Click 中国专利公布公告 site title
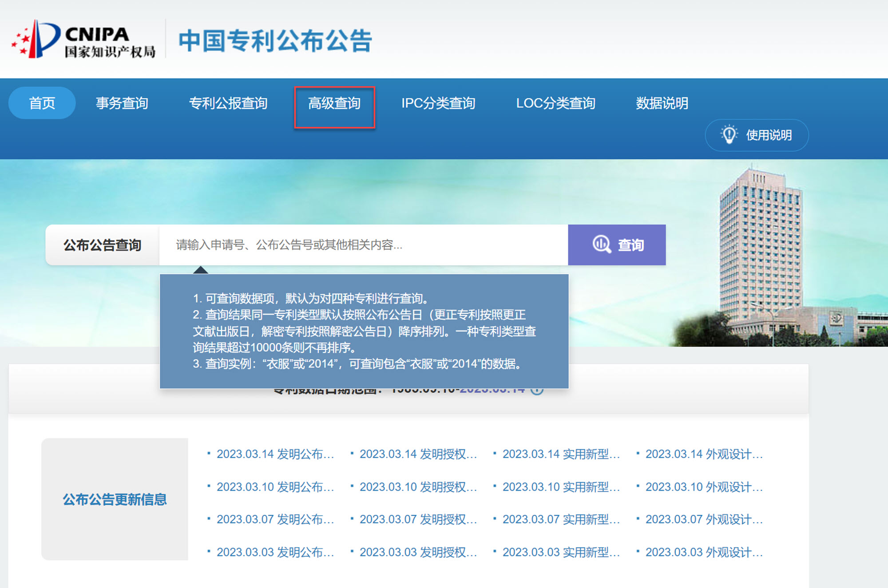 (x=275, y=41)
